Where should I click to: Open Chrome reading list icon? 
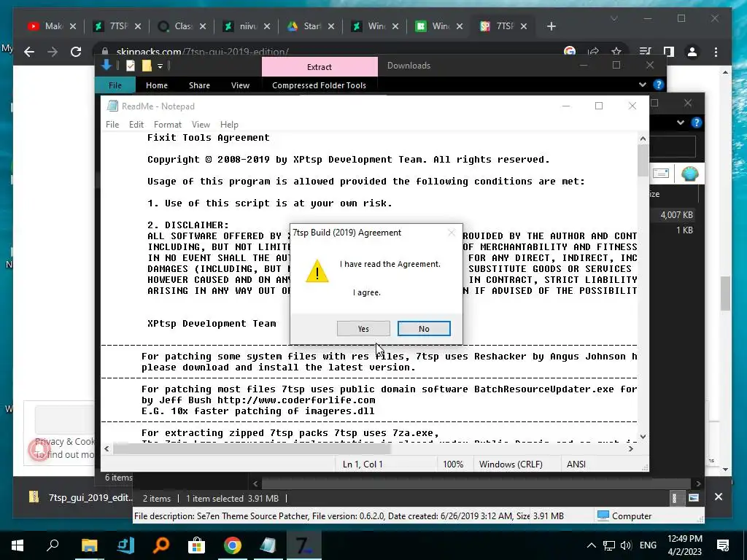coord(645,52)
